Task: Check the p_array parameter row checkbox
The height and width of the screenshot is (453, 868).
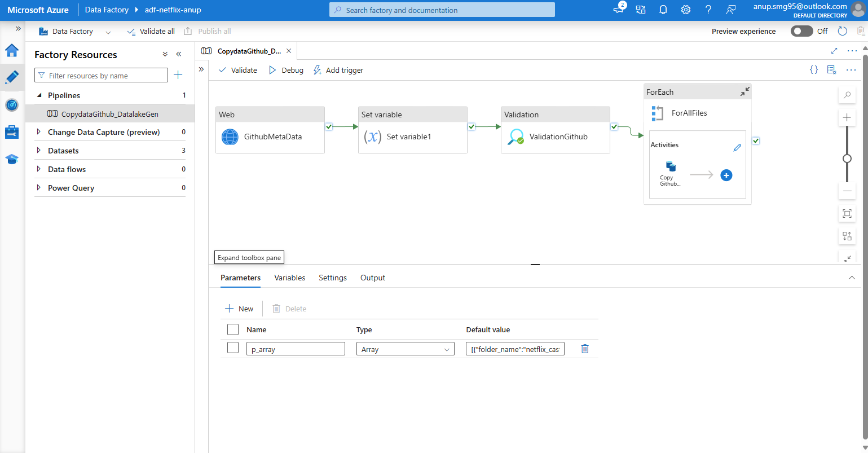Action: coord(232,348)
